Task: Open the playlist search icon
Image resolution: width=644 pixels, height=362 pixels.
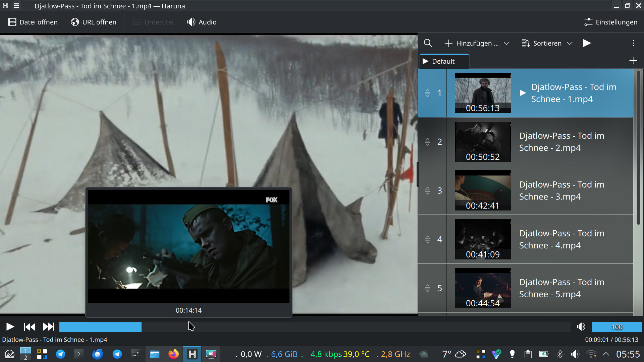Action: (x=428, y=43)
